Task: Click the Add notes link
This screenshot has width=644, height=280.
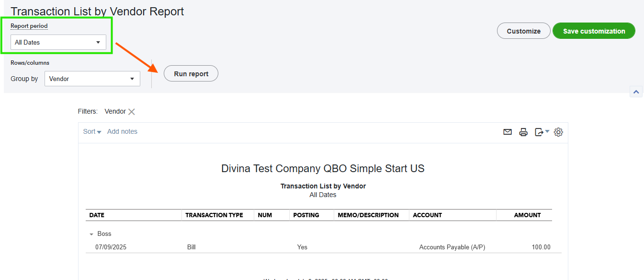Action: 122,131
